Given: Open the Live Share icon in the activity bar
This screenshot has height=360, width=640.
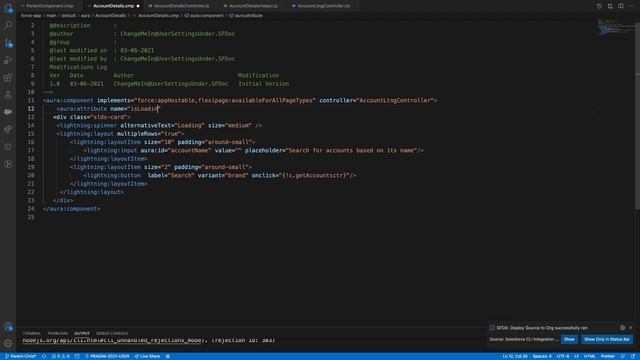Looking at the screenshot, I should tap(8, 129).
